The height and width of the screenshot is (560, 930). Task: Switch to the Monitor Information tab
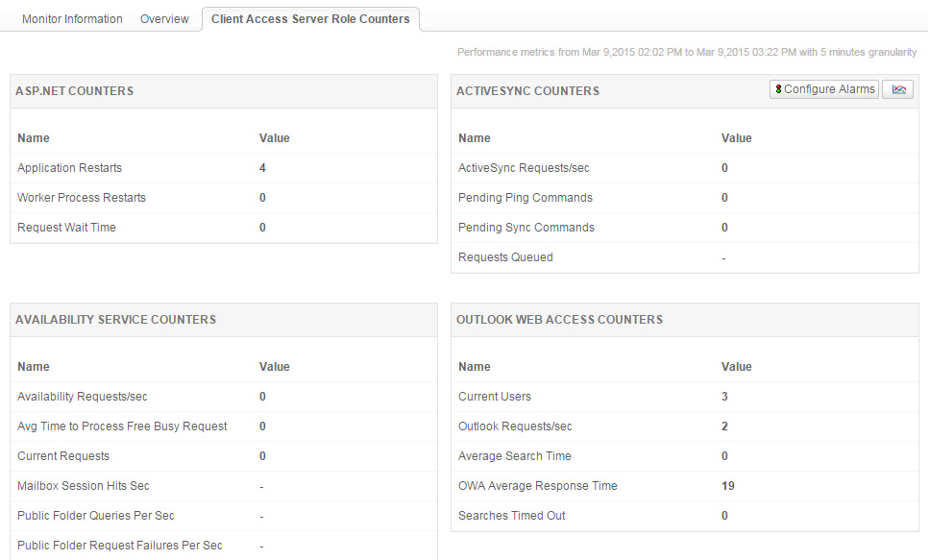pos(72,19)
